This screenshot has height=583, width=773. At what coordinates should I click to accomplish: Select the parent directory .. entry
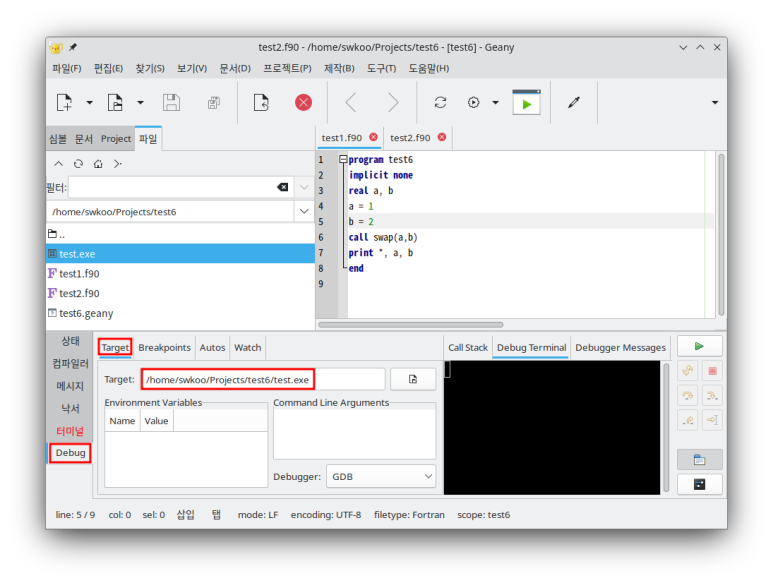[x=180, y=234]
